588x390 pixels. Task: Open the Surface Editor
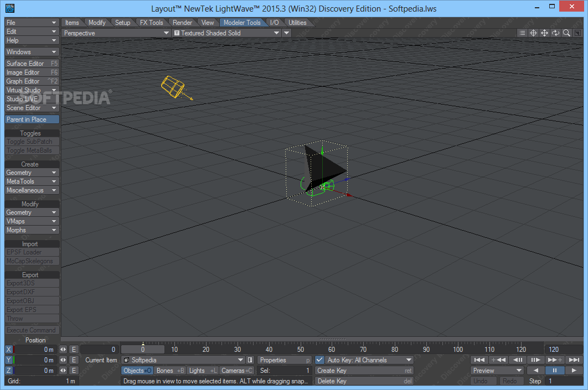tap(32, 63)
